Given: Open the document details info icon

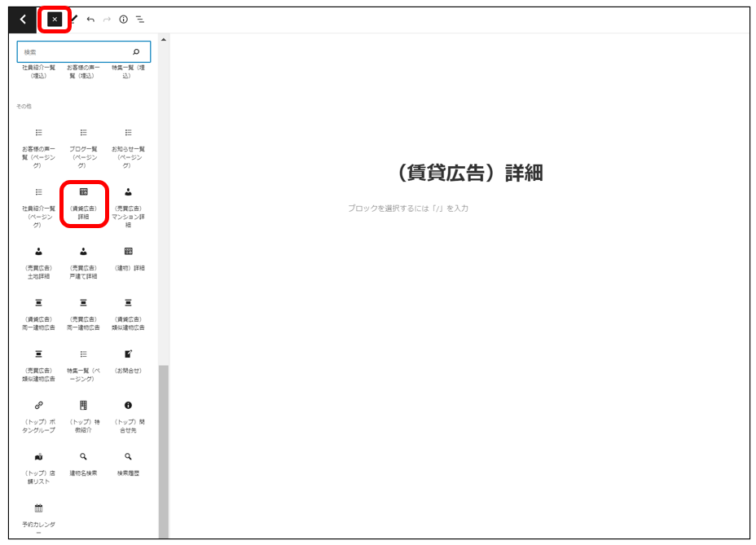Looking at the screenshot, I should coord(123,20).
